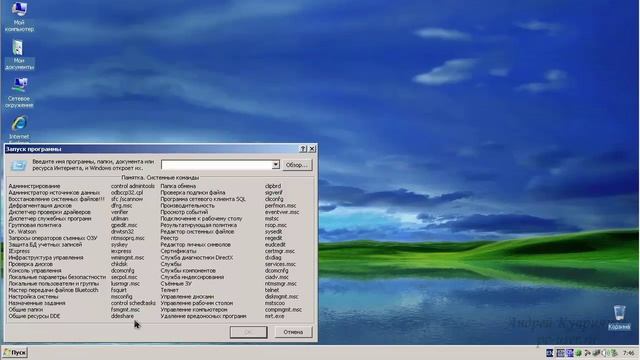Click the 'sigverif' command text
The width and height of the screenshot is (640, 360).
273,193
